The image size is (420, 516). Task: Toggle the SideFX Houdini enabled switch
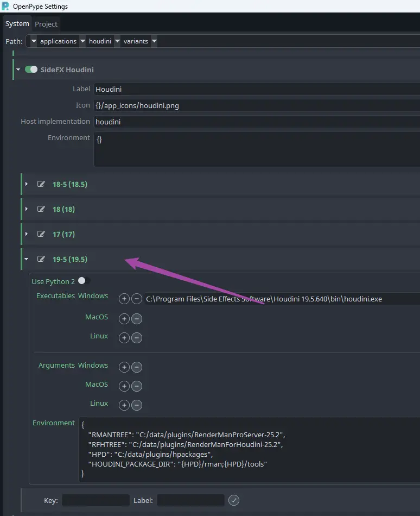[x=31, y=70]
